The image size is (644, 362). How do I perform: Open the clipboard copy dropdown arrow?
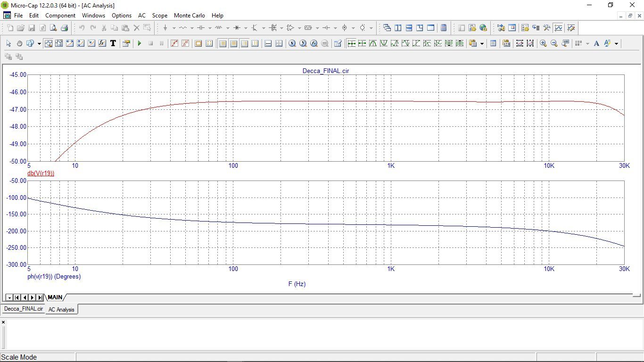482,43
